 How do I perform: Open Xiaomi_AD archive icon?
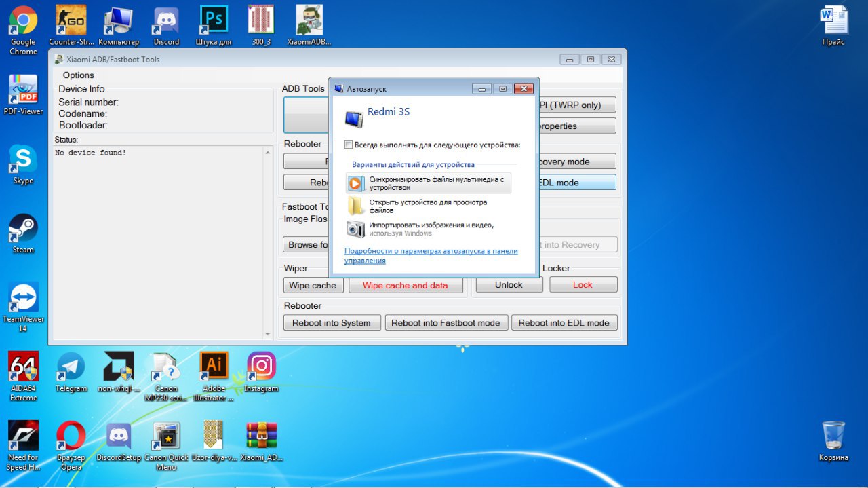261,441
